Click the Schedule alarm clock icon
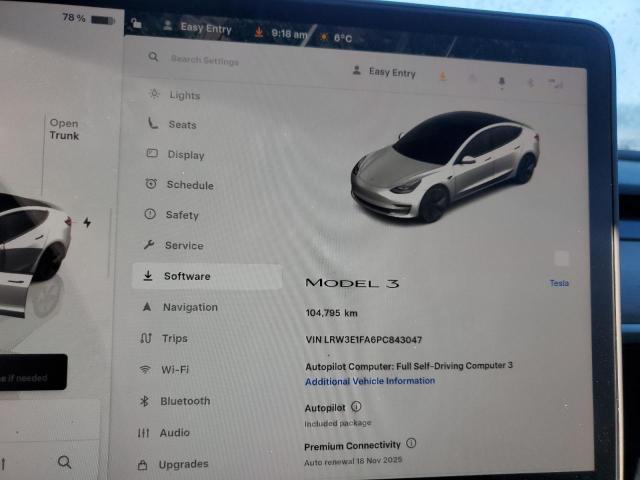 (x=151, y=184)
